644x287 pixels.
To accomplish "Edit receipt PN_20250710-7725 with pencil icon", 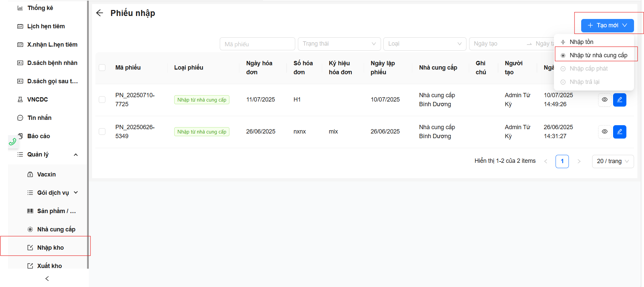I will click(x=619, y=100).
